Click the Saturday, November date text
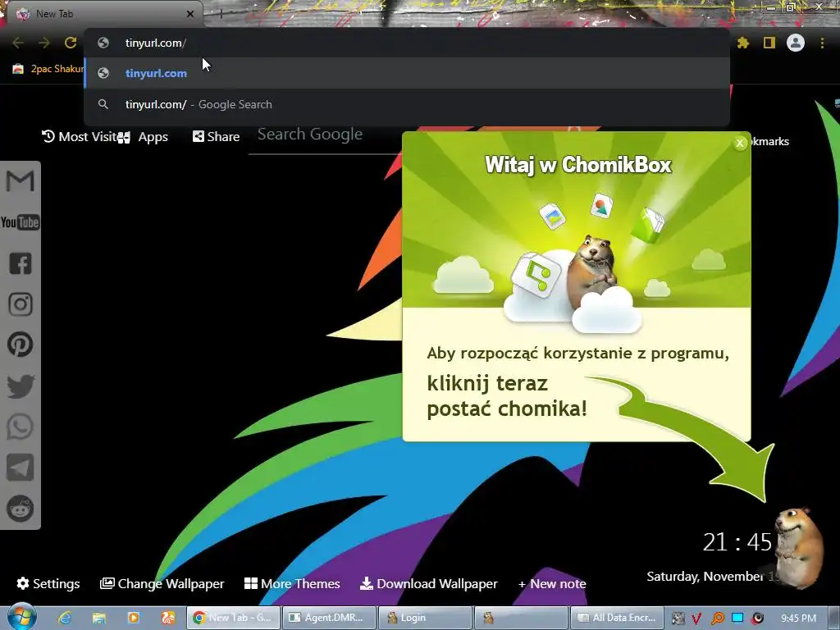Viewport: 840px width, 630px height. [710, 577]
